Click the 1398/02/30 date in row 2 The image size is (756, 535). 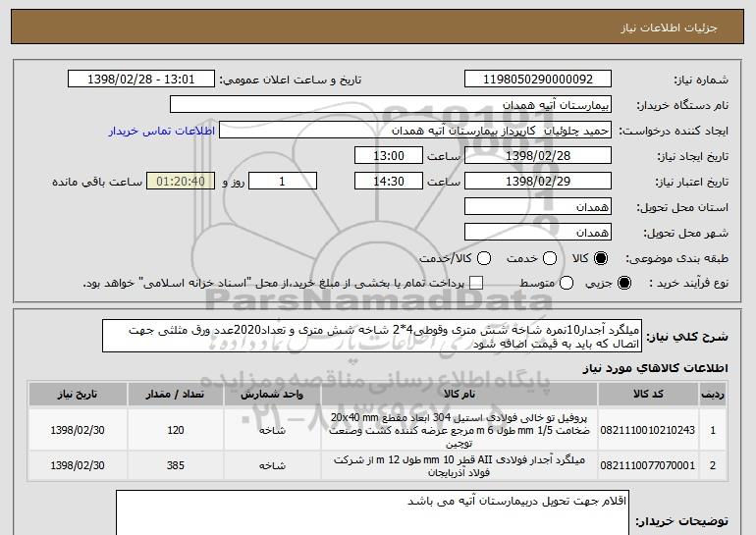(78, 465)
